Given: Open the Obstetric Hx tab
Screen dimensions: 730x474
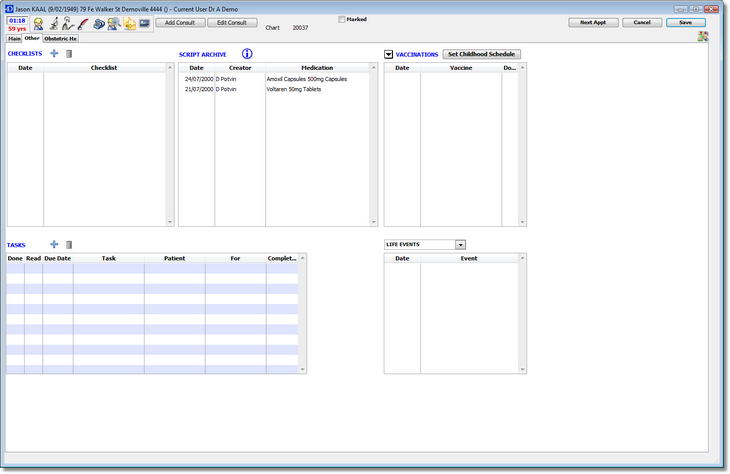Looking at the screenshot, I should (60, 39).
